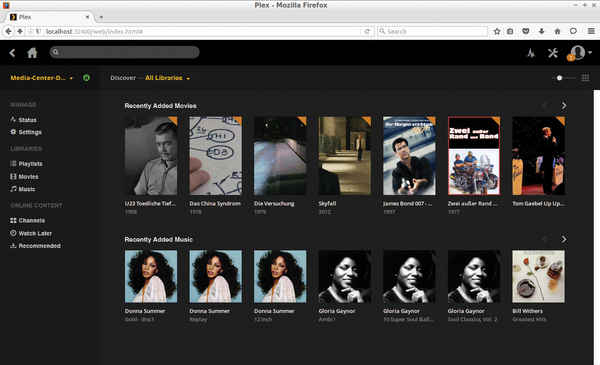This screenshot has width=600, height=365.
Task: Open a new Firefox tab
Action: (x=101, y=17)
